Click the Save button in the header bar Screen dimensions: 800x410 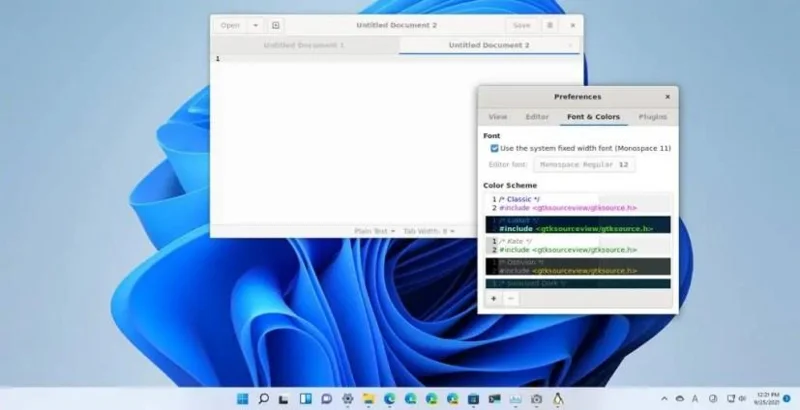coord(521,25)
